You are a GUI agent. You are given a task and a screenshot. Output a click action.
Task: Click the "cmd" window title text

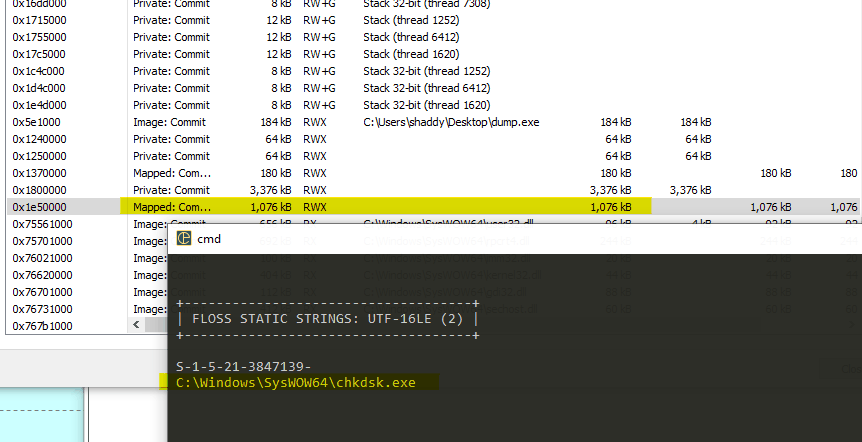(x=209, y=239)
